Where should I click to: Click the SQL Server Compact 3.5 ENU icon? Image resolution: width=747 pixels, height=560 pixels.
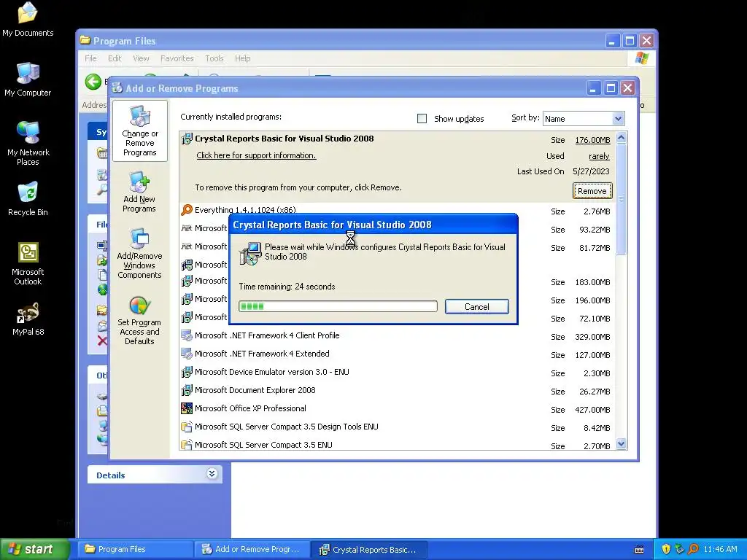click(187, 445)
